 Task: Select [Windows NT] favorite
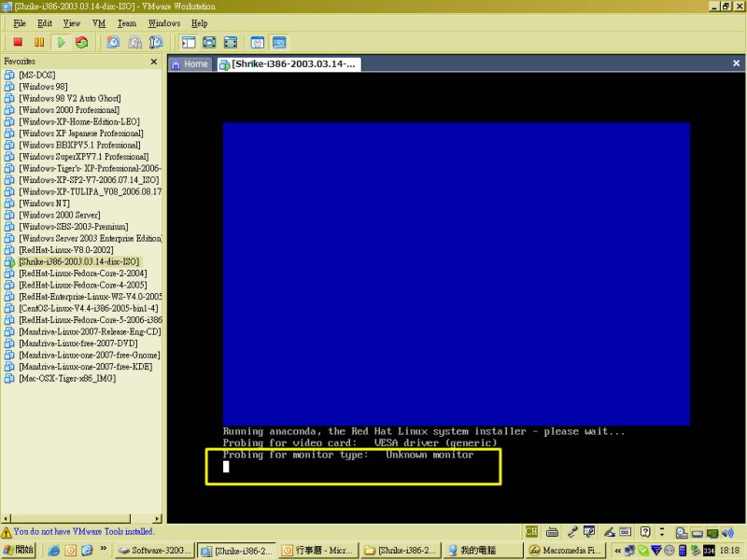(x=44, y=203)
